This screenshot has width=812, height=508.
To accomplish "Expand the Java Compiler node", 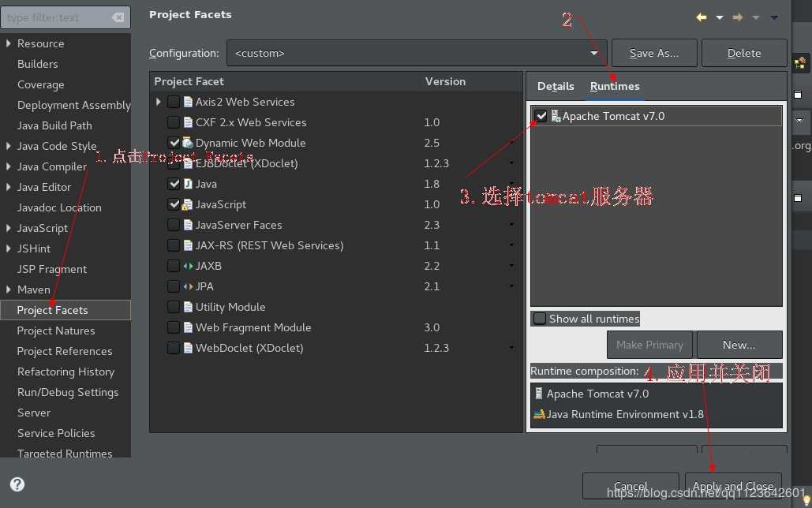I will (8, 166).
